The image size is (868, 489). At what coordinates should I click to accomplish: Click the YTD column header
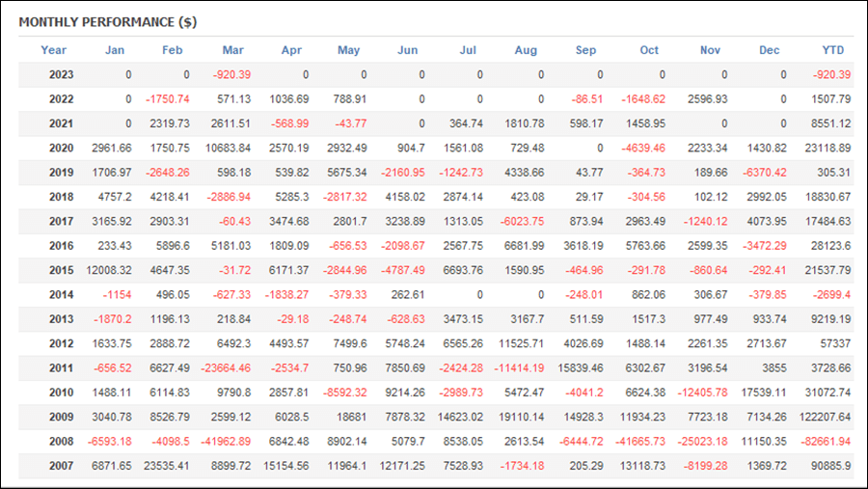832,50
